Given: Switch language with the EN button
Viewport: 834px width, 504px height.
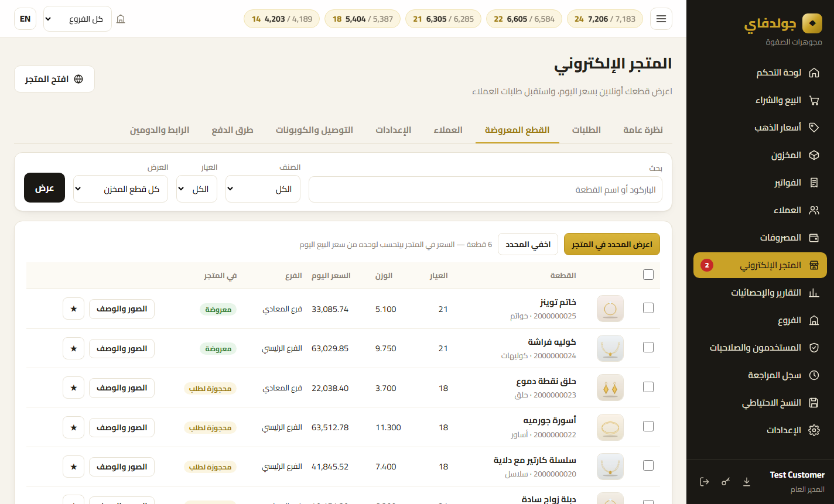Looking at the screenshot, I should (x=25, y=19).
